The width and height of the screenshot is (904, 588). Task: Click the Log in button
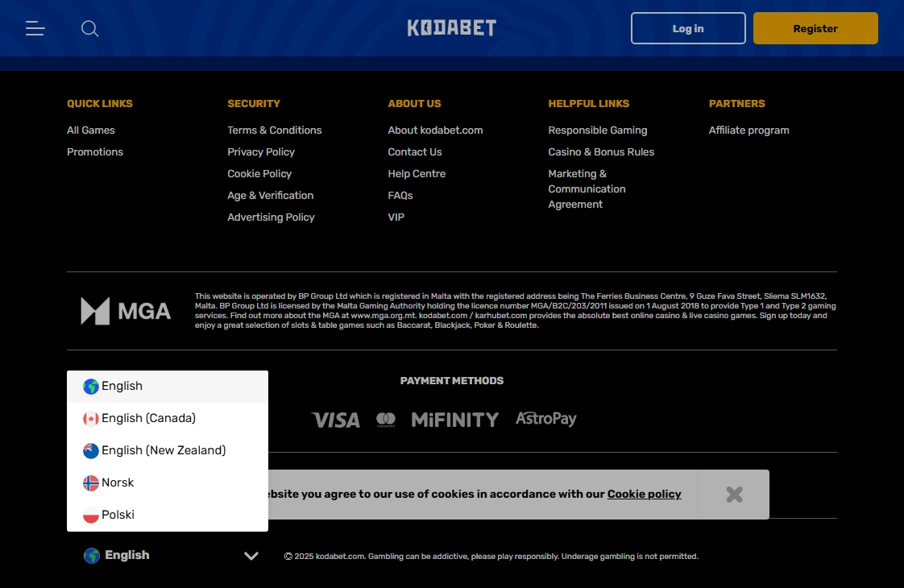click(x=688, y=28)
